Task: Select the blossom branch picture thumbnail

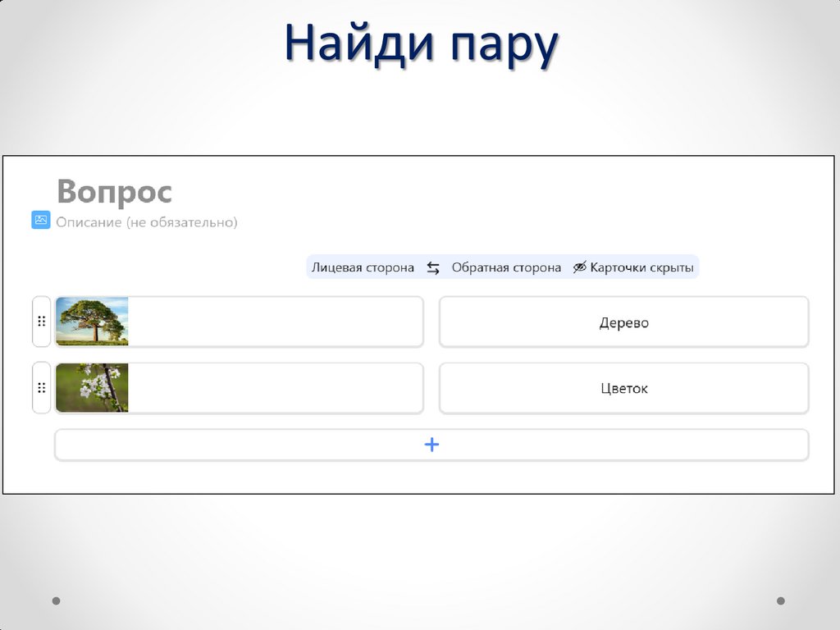Action: point(92,388)
